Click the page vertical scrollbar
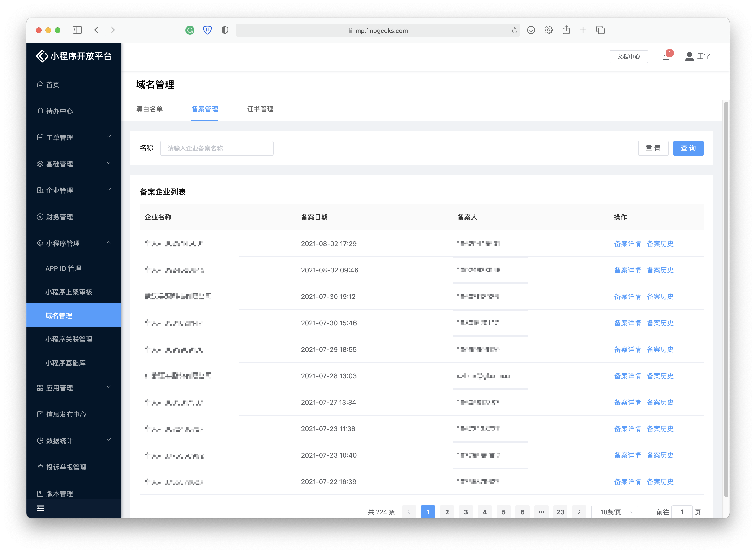Image resolution: width=756 pixels, height=553 pixels. tap(726, 299)
